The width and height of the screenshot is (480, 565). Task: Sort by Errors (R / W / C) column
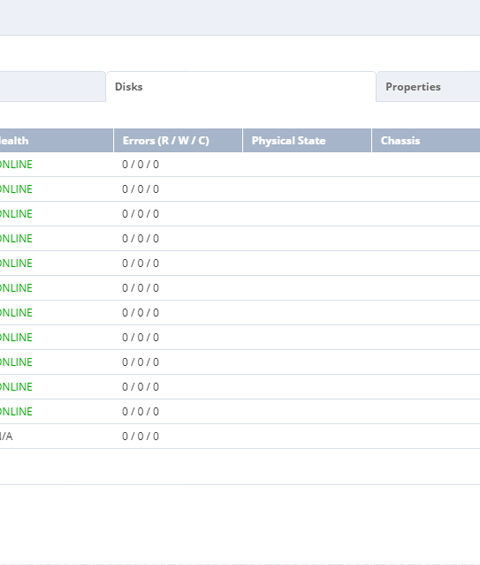(x=178, y=141)
